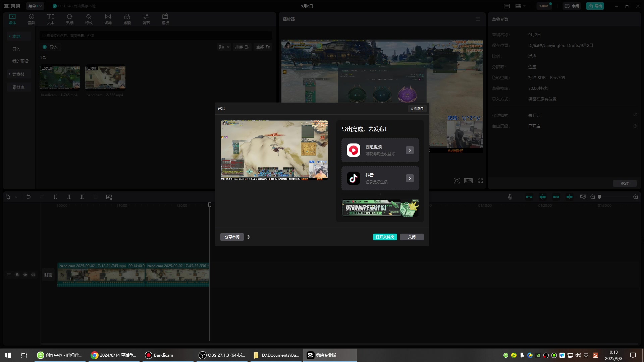Image resolution: width=644 pixels, height=362 pixels.
Task: Select 我的预设 in the sidebar
Action: [x=20, y=61]
